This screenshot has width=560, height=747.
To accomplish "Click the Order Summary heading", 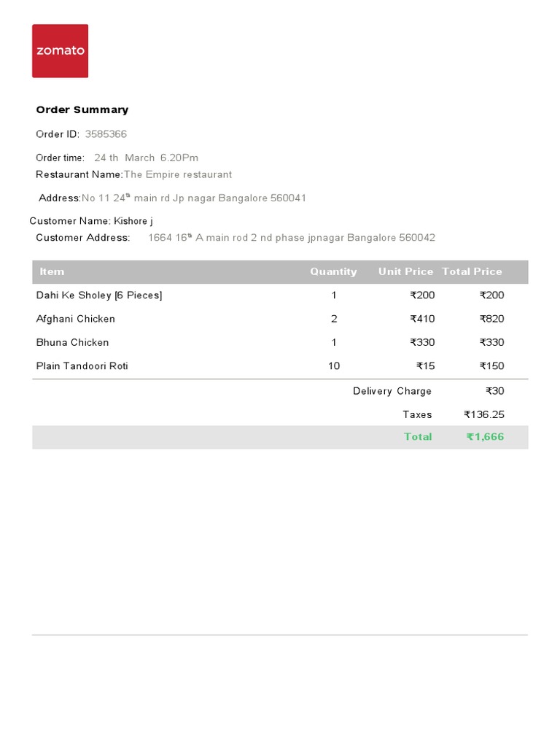I will 82,110.
